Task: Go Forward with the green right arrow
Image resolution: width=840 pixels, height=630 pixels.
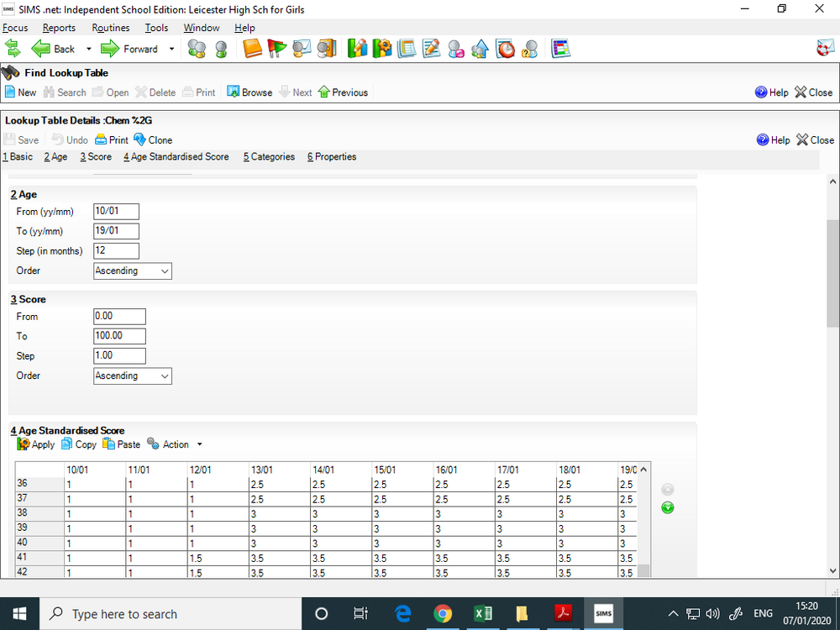Action: pyautogui.click(x=129, y=49)
